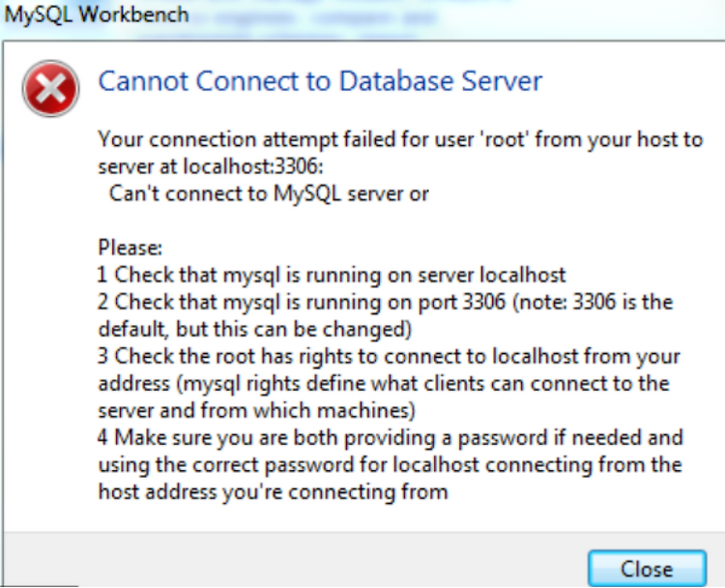Click the red error X icon

pyautogui.click(x=51, y=88)
